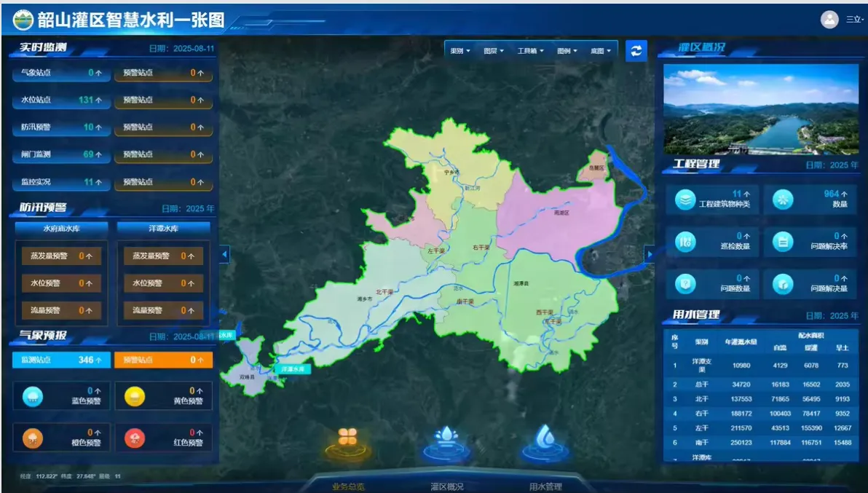Click the 湘乡市 map region label
The width and height of the screenshot is (868, 493).
tap(365, 299)
